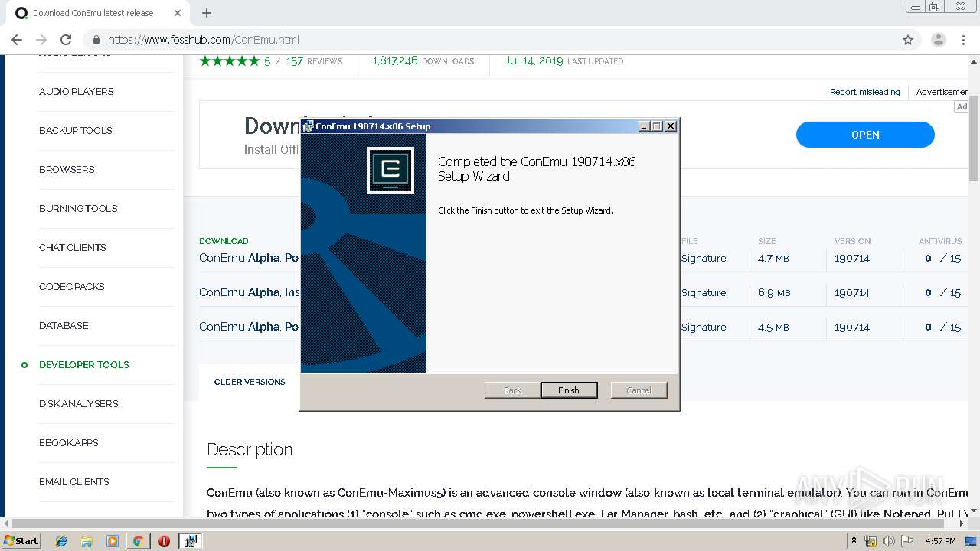
Task: Open Audio Players category
Action: tap(77, 91)
